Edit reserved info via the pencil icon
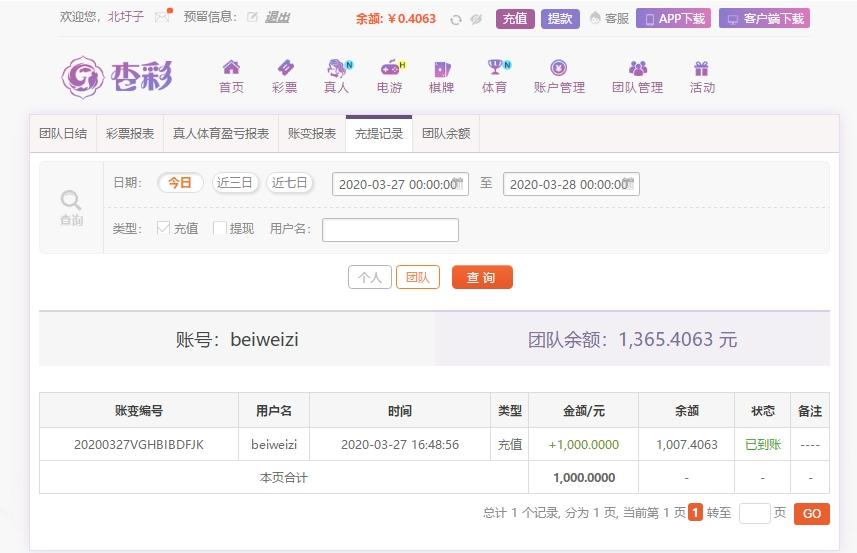Viewport: 857px width, 553px height. (x=252, y=17)
